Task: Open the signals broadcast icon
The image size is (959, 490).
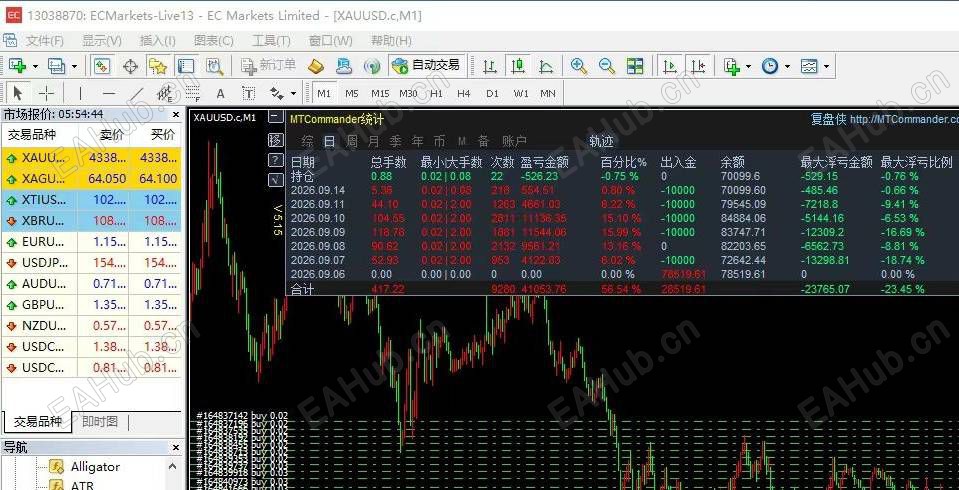Action: pyautogui.click(x=371, y=66)
